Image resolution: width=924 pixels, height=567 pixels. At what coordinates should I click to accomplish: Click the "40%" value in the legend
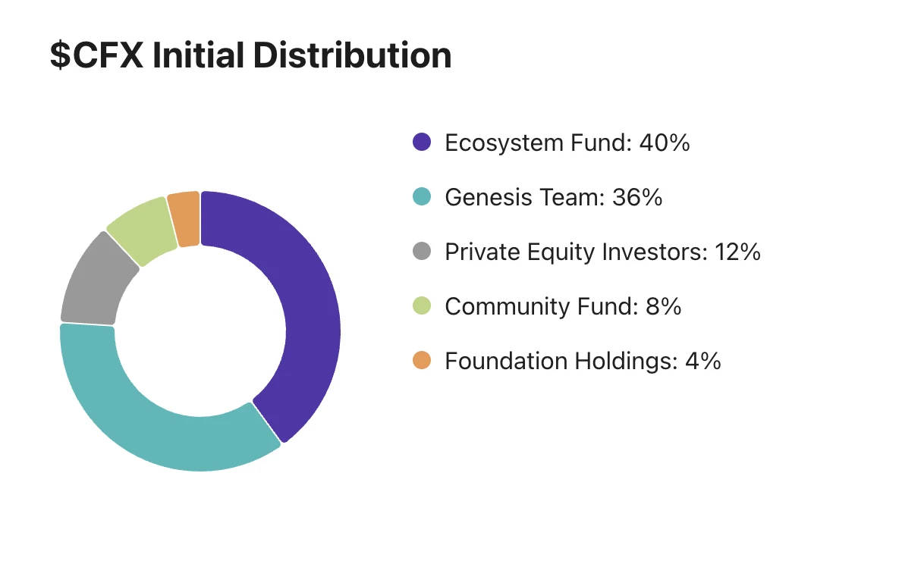click(664, 143)
